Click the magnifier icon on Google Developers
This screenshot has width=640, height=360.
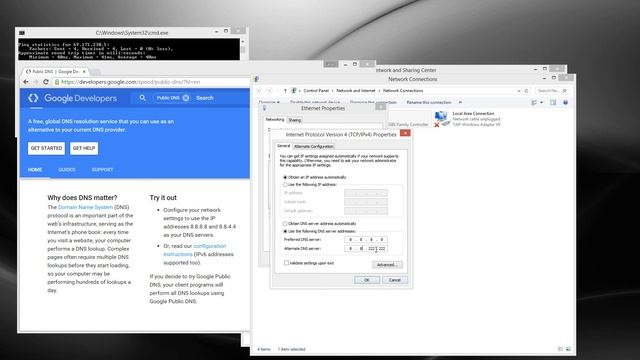[x=142, y=98]
